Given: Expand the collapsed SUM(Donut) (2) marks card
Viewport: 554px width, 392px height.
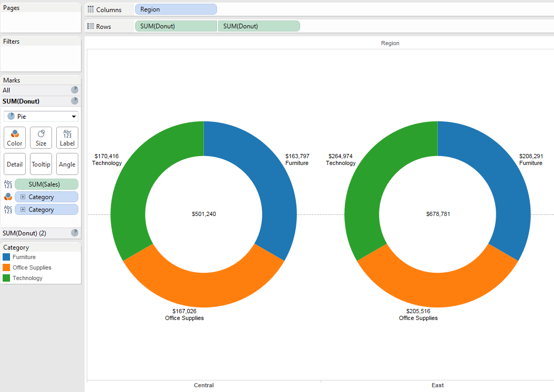Looking at the screenshot, I should tap(75, 233).
